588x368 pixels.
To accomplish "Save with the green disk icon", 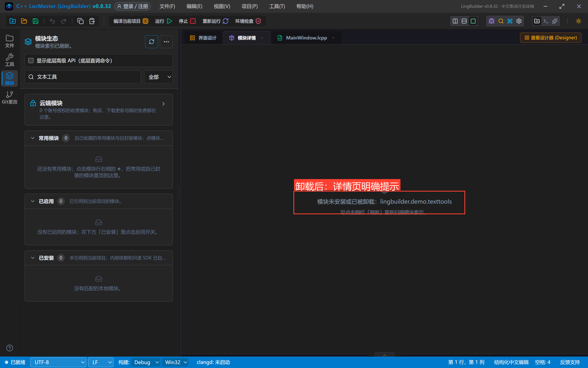I will (36, 21).
